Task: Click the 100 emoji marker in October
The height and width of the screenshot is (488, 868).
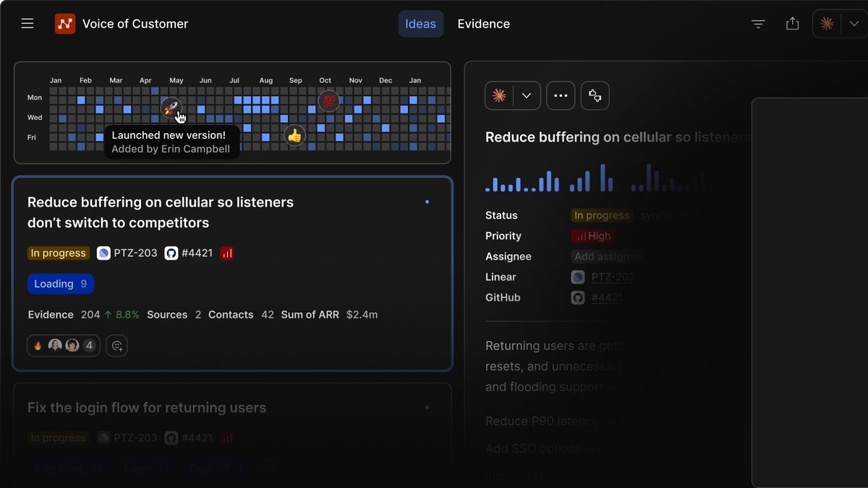Action: click(x=329, y=100)
